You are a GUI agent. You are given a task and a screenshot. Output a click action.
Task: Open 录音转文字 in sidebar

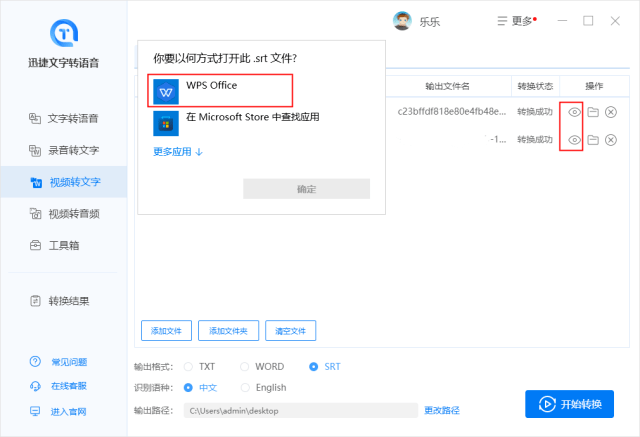coord(73,151)
